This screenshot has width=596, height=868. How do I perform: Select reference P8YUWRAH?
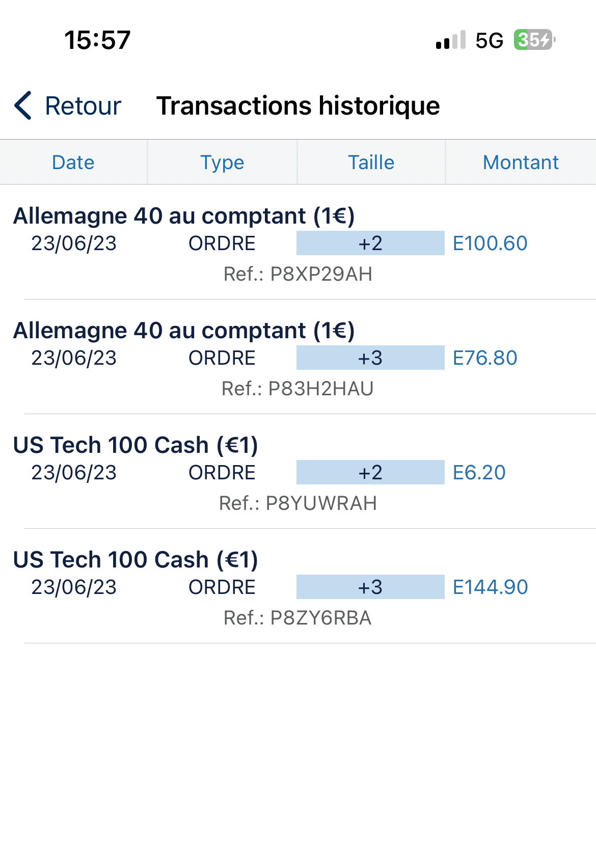[297, 503]
